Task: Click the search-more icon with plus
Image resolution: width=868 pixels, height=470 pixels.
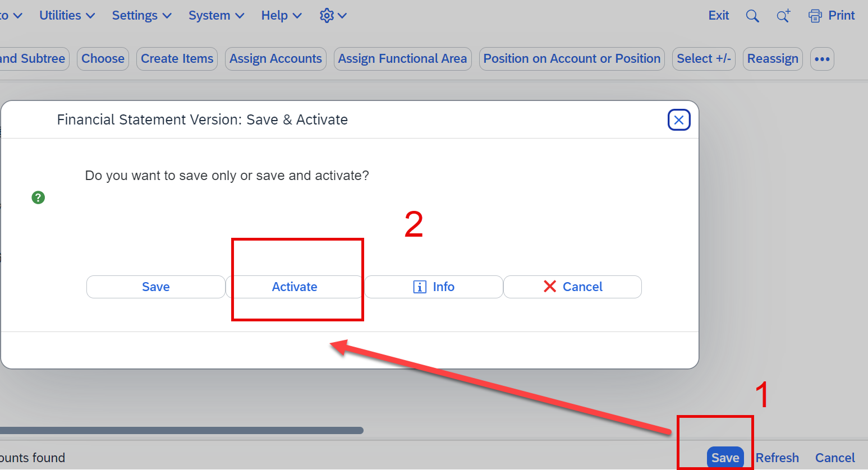Action: pyautogui.click(x=783, y=16)
